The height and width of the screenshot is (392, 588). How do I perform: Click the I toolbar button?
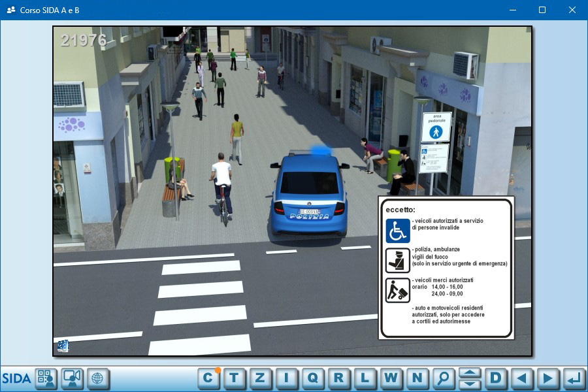click(x=286, y=378)
